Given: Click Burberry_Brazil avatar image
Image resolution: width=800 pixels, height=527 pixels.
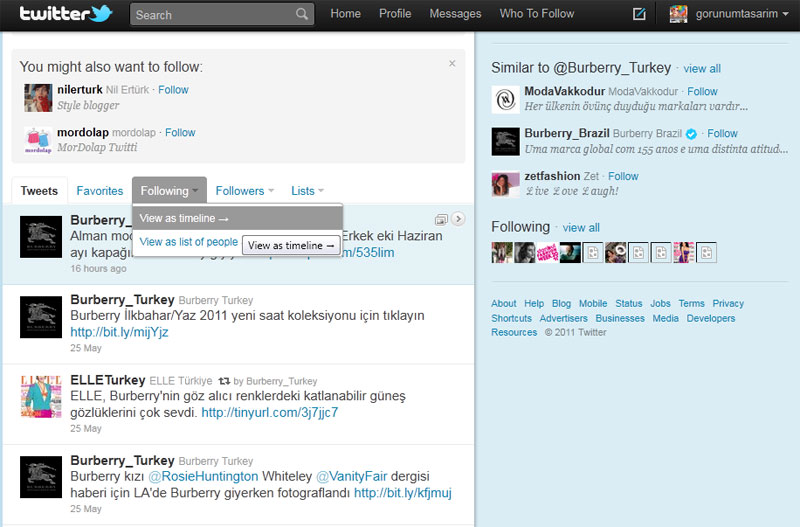Looking at the screenshot, I should (x=506, y=141).
